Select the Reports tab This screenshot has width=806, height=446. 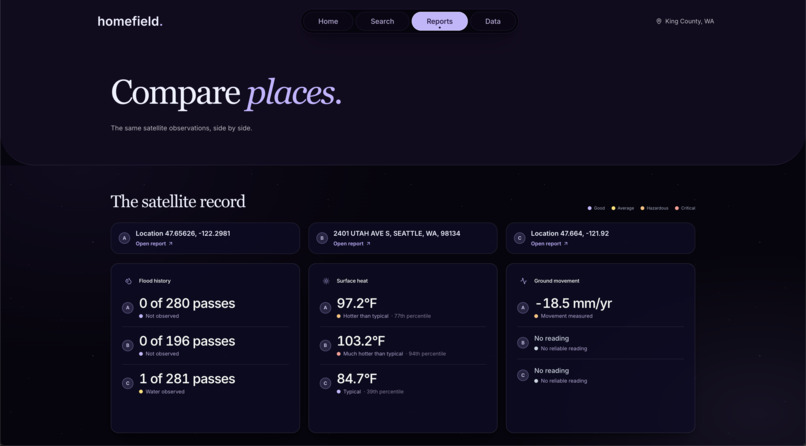pos(439,22)
